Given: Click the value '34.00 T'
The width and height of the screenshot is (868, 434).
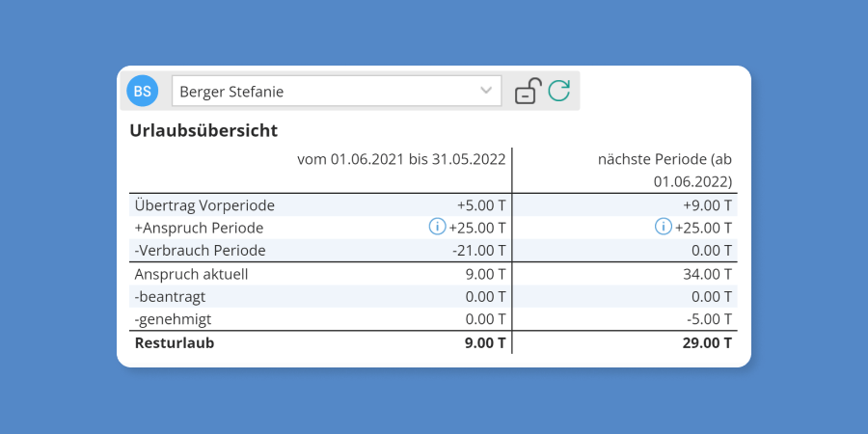Looking at the screenshot, I should coord(708,274).
